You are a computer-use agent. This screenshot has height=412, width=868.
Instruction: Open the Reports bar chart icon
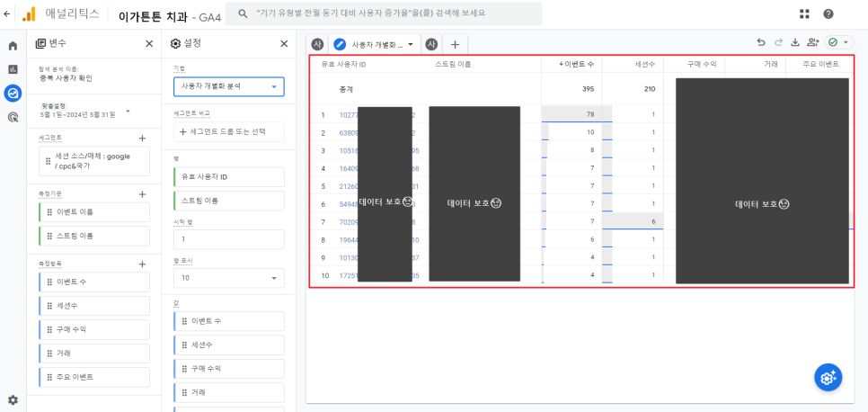13,69
